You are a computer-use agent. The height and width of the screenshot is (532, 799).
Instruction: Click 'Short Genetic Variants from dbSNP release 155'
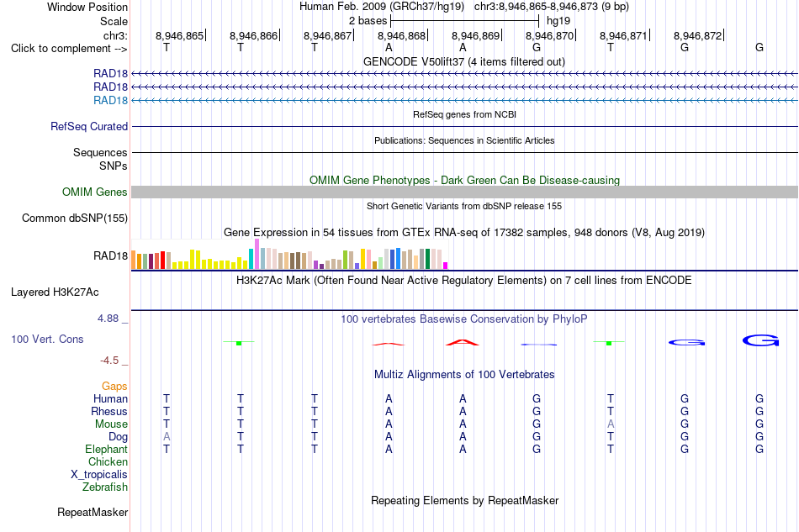pyautogui.click(x=464, y=206)
